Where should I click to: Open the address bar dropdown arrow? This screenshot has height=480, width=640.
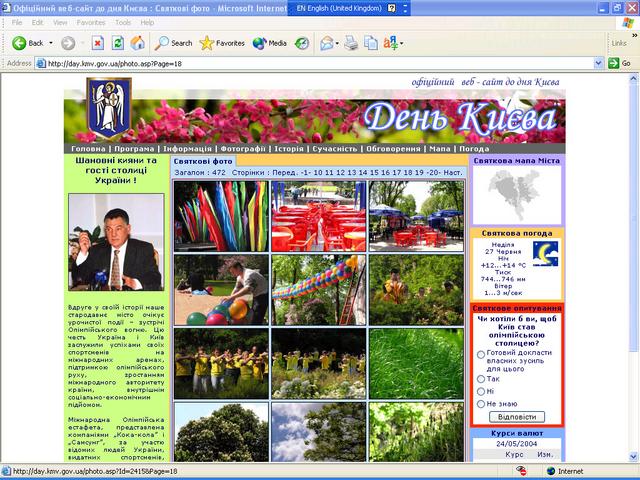tap(598, 63)
